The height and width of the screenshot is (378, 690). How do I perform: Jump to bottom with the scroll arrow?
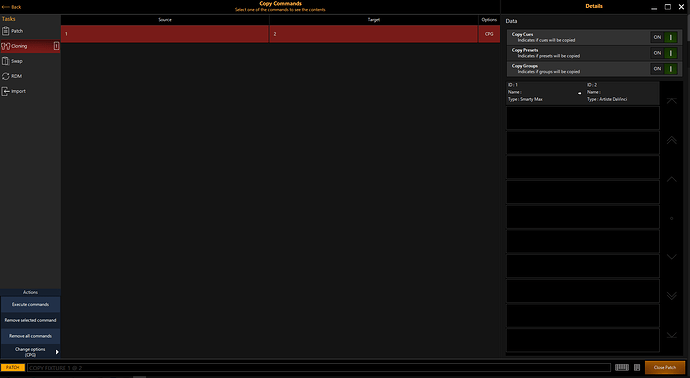point(672,335)
